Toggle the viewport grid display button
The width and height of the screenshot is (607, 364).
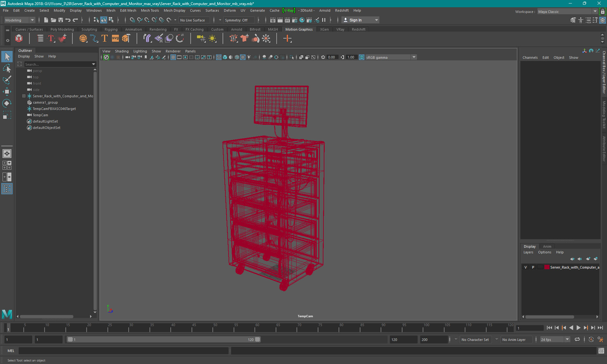pos(173,57)
